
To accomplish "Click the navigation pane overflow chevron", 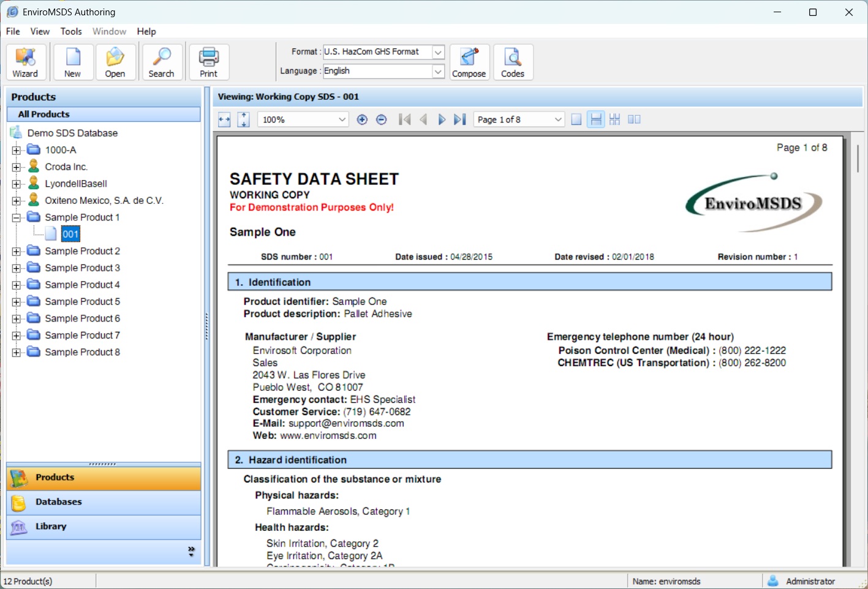I will [191, 552].
